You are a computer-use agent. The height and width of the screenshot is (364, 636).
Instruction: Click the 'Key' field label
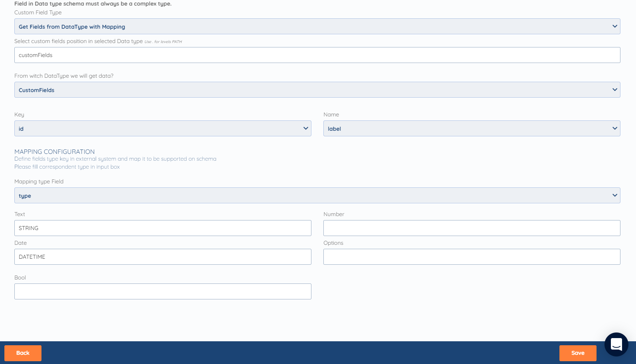point(19,114)
